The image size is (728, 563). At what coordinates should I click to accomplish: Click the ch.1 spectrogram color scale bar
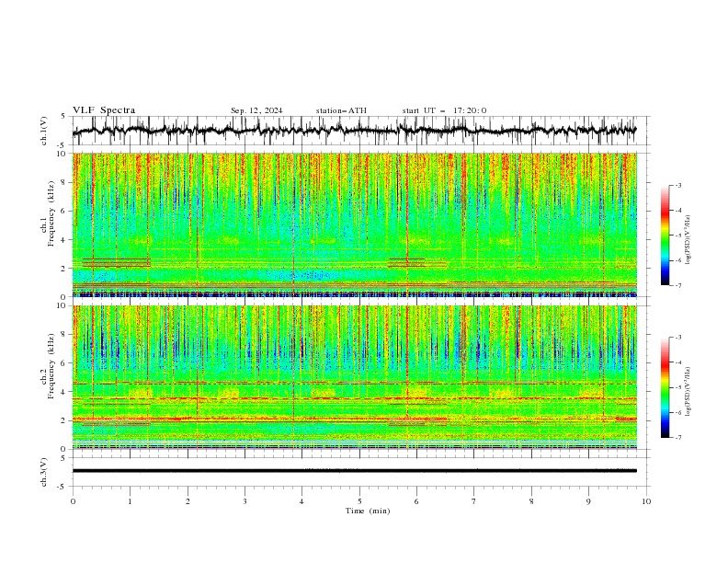point(665,236)
